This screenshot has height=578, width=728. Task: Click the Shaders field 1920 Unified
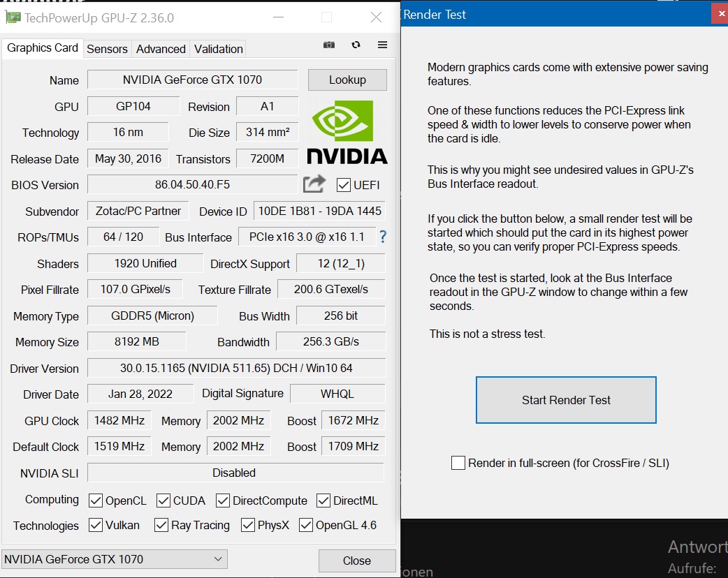[145, 263]
